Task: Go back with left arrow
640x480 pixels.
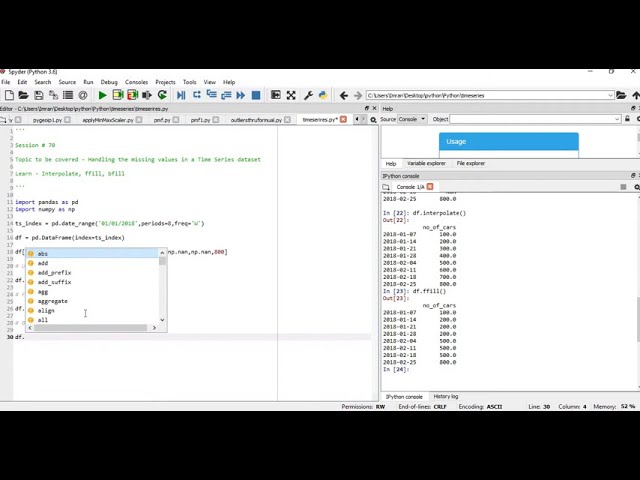Action: [344, 96]
